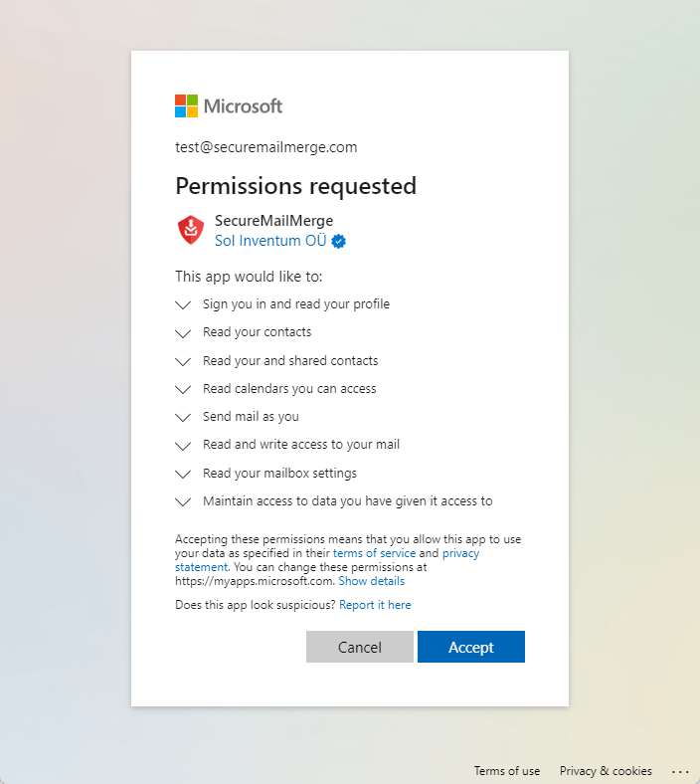Expand the 'Send mail as you' permission
Image resolution: width=700 pixels, height=784 pixels.
[x=183, y=417]
